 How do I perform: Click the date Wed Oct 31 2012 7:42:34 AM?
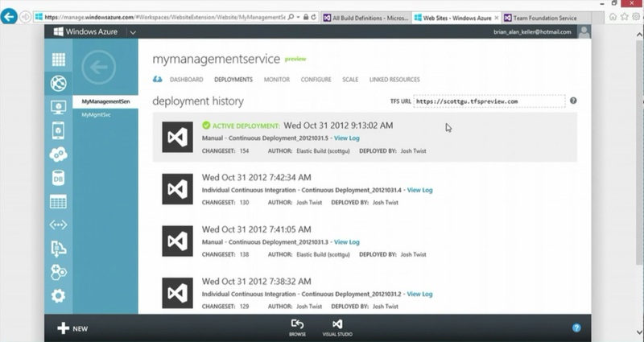(x=256, y=177)
